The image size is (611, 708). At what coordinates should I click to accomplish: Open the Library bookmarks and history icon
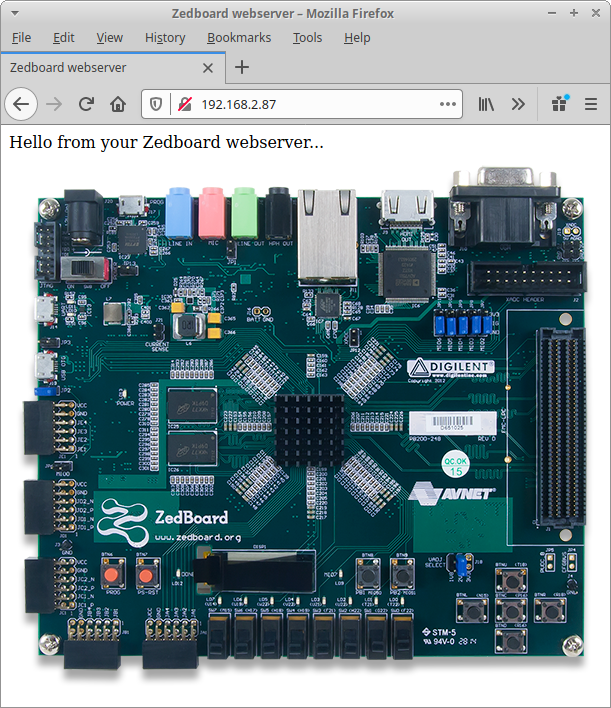(x=487, y=104)
